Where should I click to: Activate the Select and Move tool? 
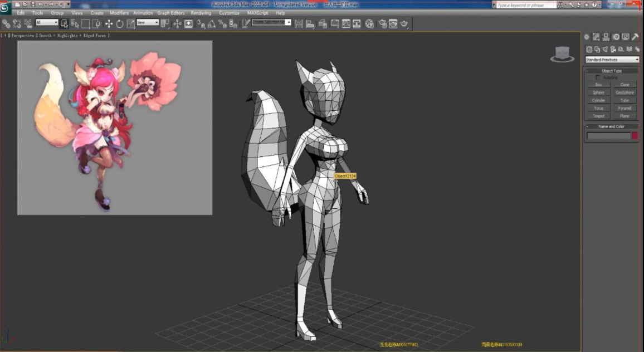coord(109,23)
